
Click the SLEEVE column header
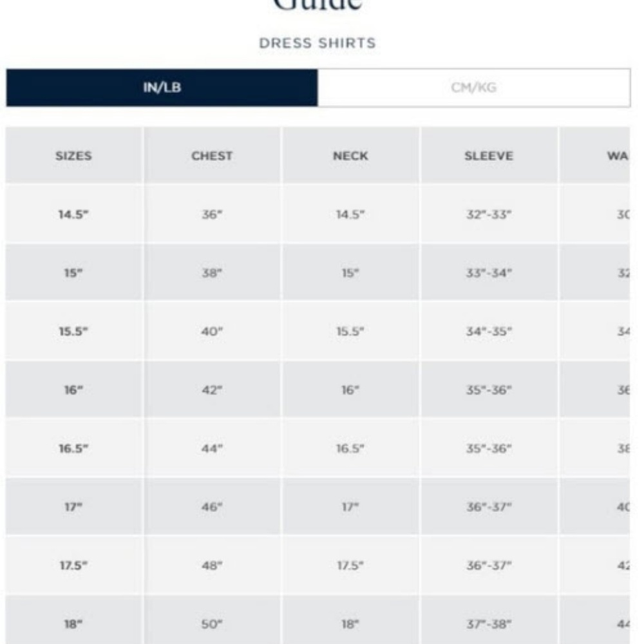coord(489,156)
